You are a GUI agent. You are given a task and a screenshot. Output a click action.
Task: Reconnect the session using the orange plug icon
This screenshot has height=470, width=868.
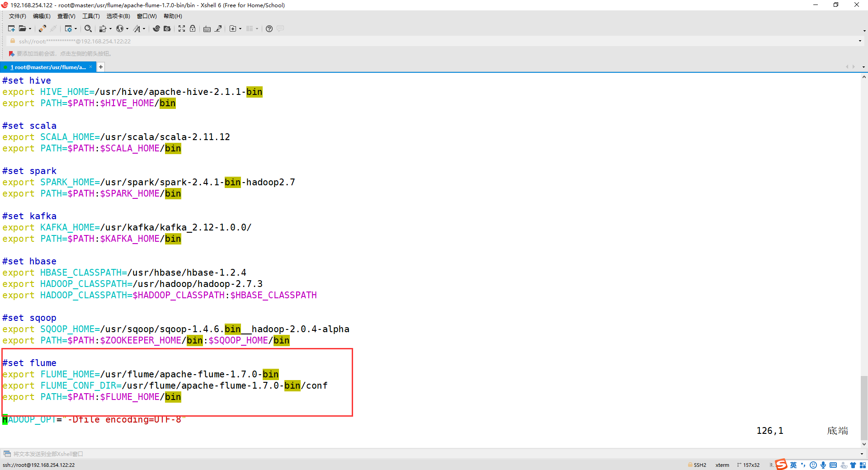[x=42, y=28]
